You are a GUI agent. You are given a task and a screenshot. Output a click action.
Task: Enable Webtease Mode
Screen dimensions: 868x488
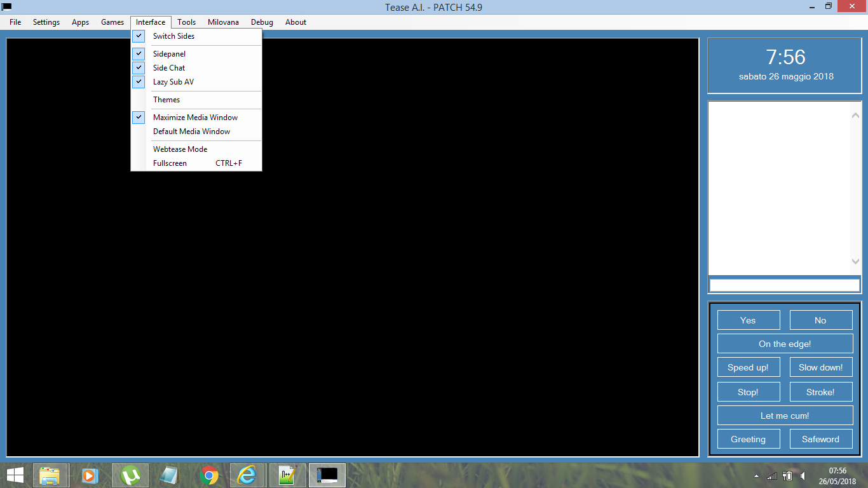pos(196,149)
